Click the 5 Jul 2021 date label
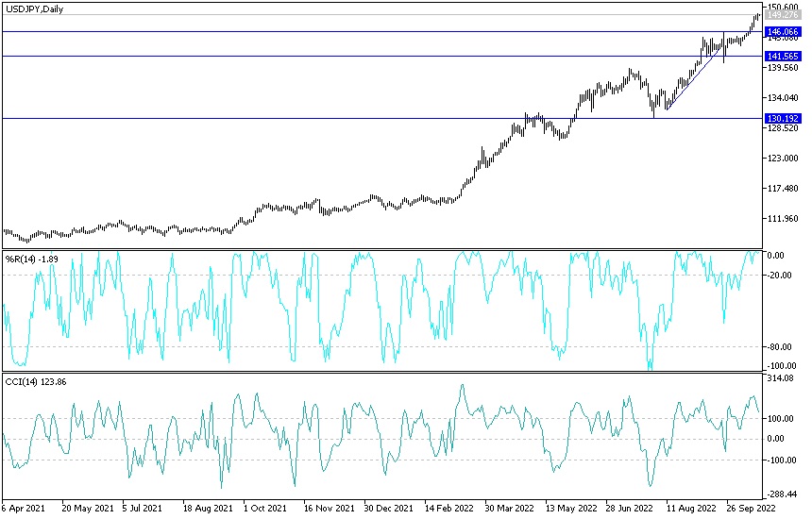The width and height of the screenshot is (812, 519). point(142,508)
